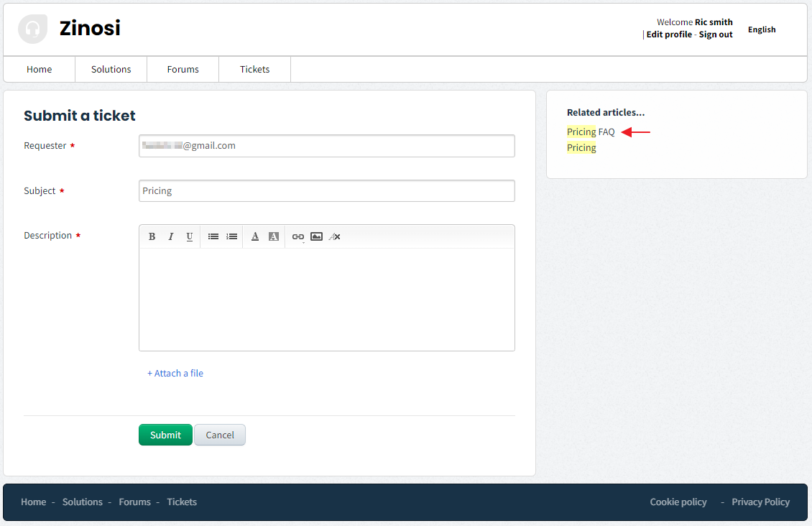812x526 pixels.
Task: Toggle italic formatting in description editor
Action: point(170,236)
